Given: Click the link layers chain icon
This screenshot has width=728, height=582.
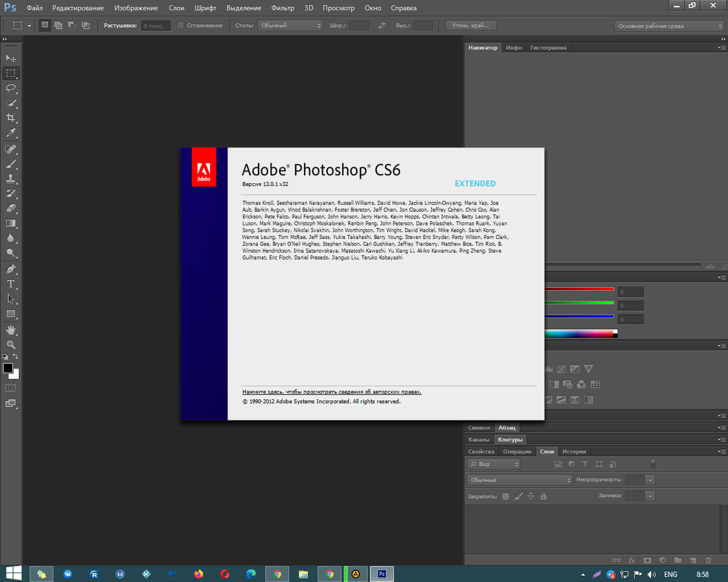Looking at the screenshot, I should pyautogui.click(x=616, y=560).
